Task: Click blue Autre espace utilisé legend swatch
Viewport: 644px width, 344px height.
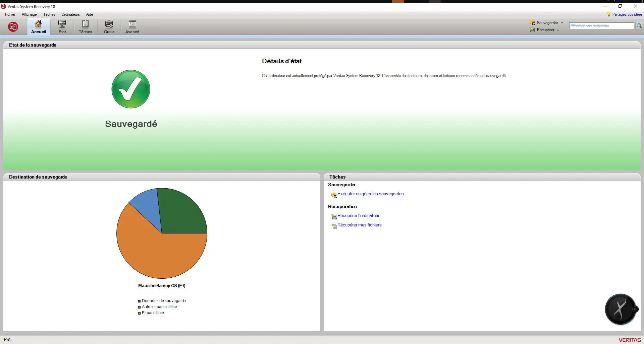Action: pos(139,307)
